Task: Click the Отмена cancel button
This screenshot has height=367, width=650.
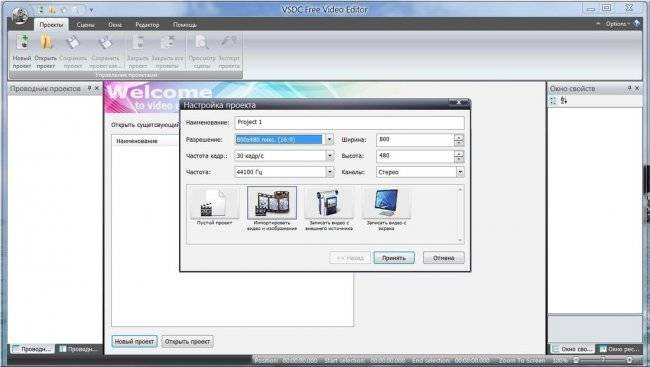Action: coord(444,258)
